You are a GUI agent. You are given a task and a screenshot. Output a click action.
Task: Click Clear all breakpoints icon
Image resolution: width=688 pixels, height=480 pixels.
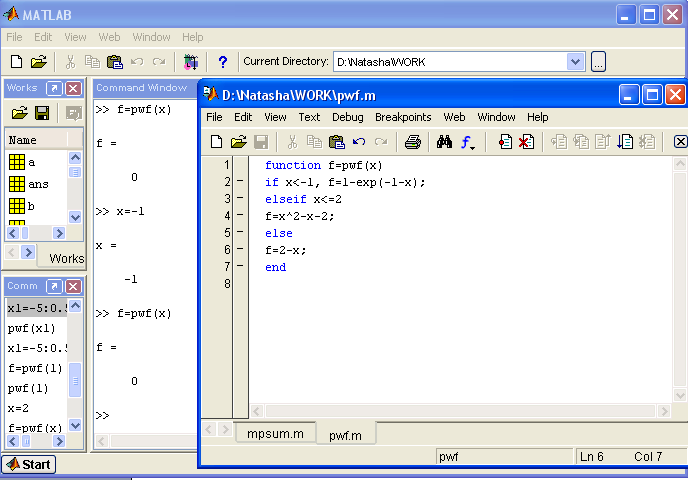pos(527,142)
